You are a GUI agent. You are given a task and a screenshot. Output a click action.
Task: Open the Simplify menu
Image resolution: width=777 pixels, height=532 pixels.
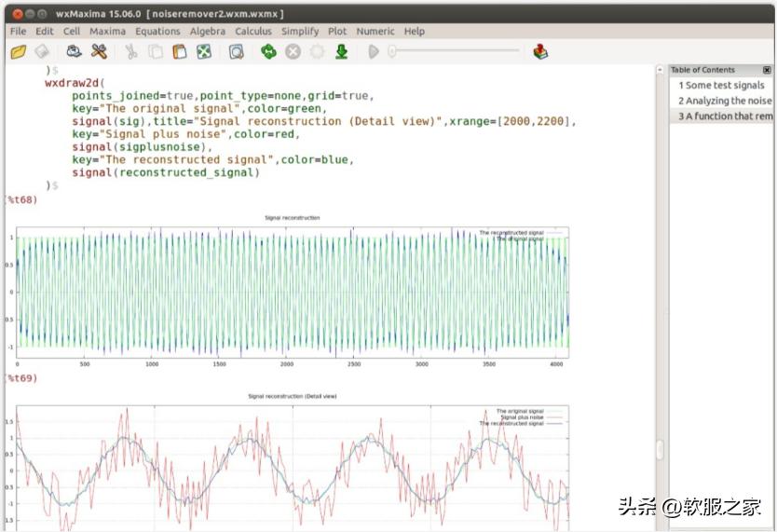(300, 31)
